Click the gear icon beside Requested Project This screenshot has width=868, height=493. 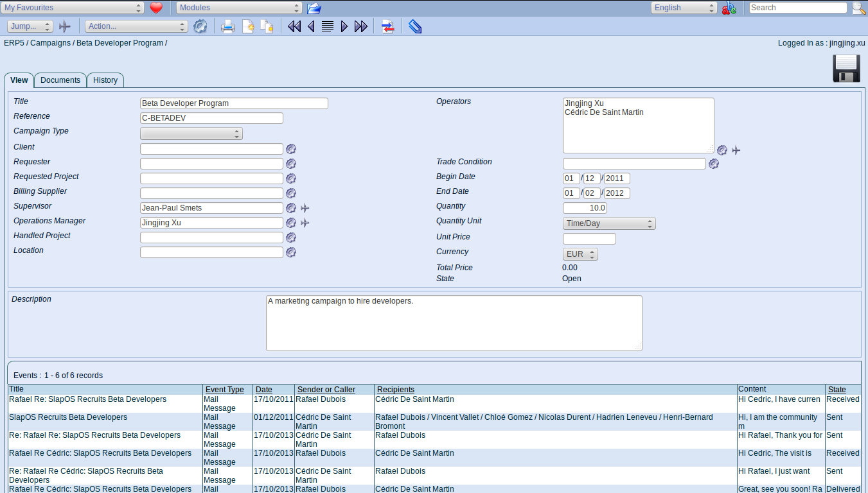291,178
